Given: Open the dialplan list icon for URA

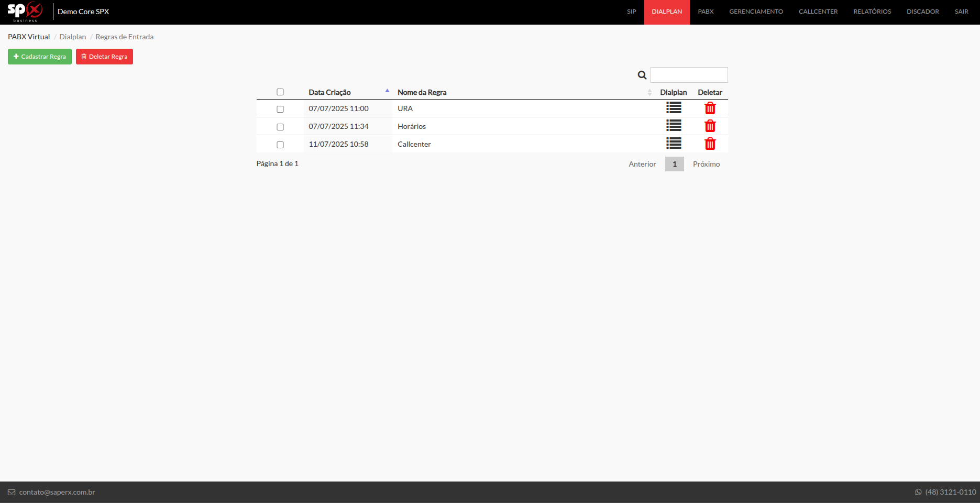Looking at the screenshot, I should click(x=674, y=108).
